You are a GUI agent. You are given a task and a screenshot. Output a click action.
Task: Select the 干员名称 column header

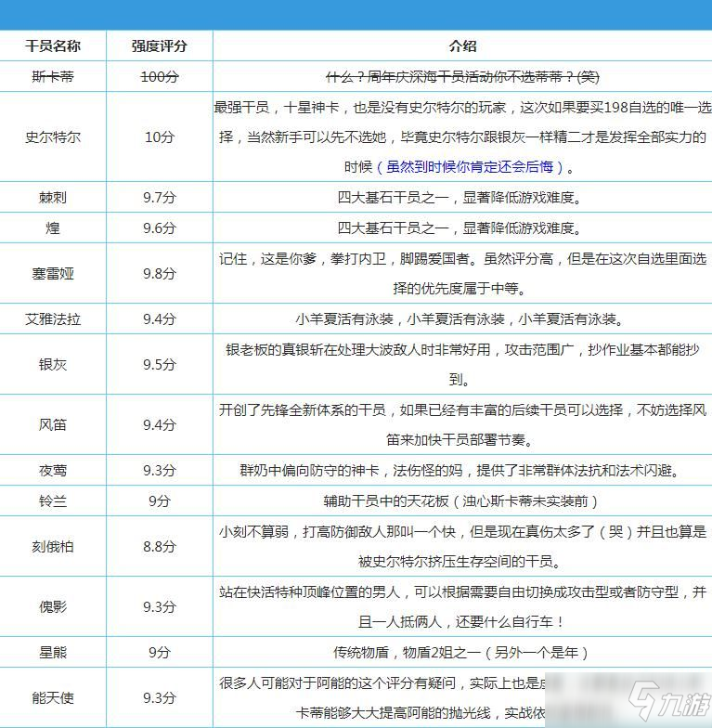tap(53, 46)
